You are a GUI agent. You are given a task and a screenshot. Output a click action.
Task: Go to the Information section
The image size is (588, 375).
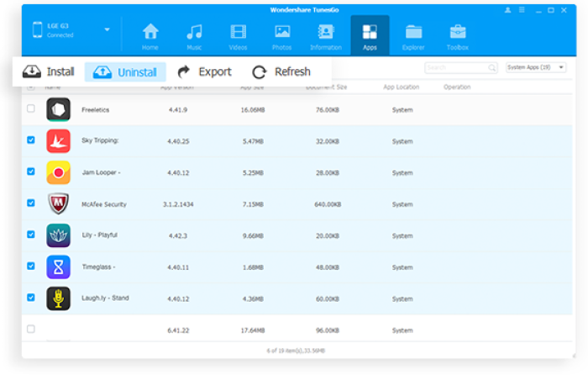pos(326,37)
